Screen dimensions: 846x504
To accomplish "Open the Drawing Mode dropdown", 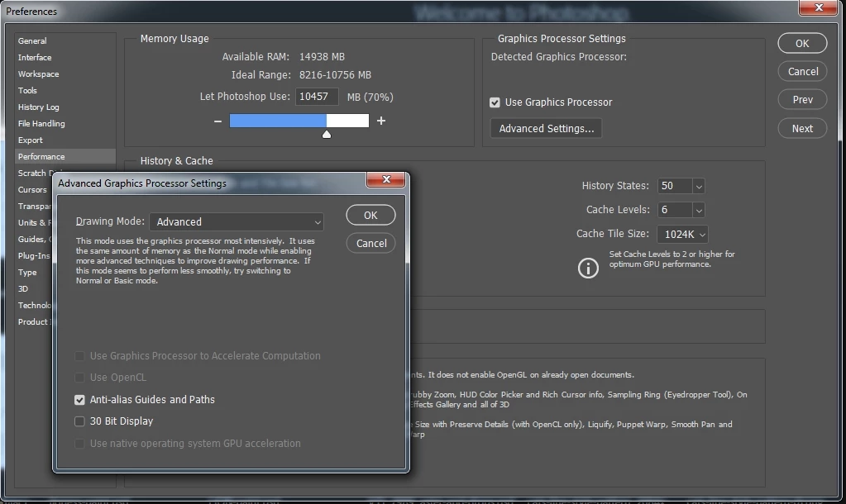I will coord(237,222).
